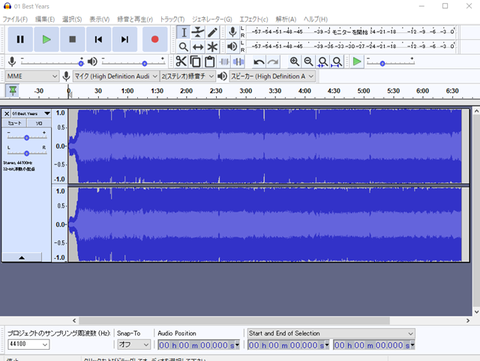The image size is (480, 361).
Task: Click the Trim audio icon
Action: click(224, 62)
